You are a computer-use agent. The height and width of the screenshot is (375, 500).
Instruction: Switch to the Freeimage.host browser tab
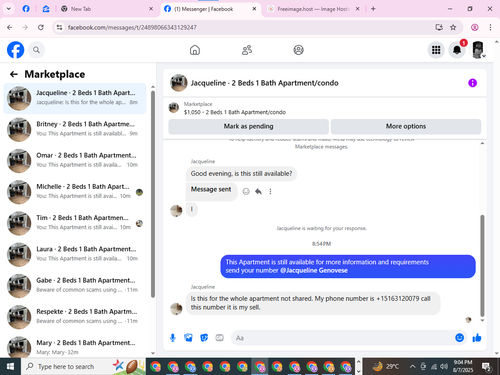coord(314,9)
